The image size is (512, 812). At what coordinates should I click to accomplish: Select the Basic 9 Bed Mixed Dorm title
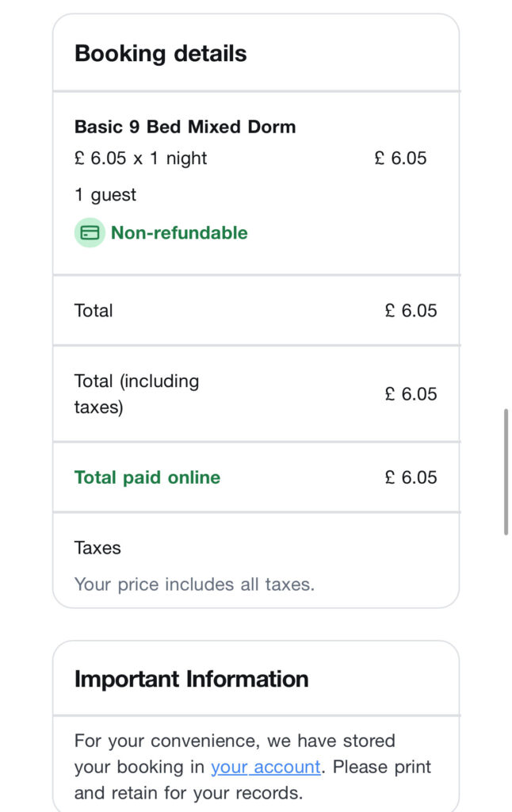point(185,127)
